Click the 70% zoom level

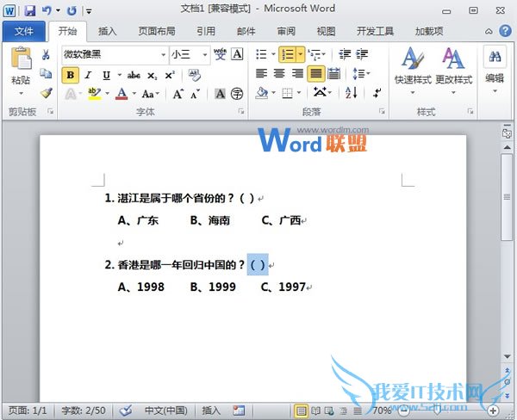click(x=382, y=411)
